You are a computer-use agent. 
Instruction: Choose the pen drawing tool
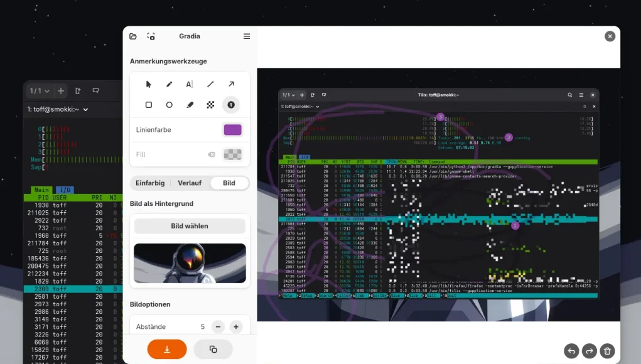(169, 84)
